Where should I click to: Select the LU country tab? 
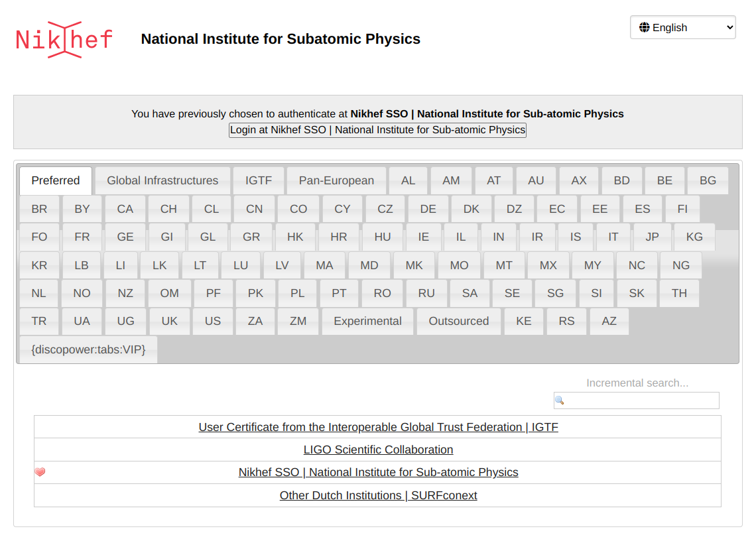coord(241,266)
